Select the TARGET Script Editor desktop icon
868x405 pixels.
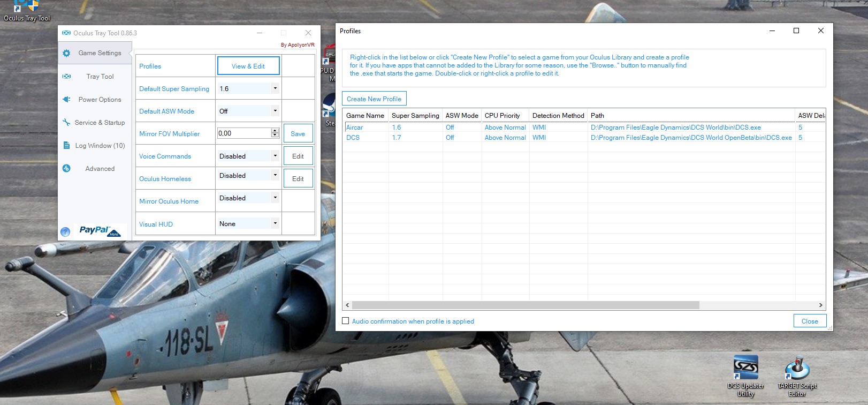pyautogui.click(x=797, y=377)
